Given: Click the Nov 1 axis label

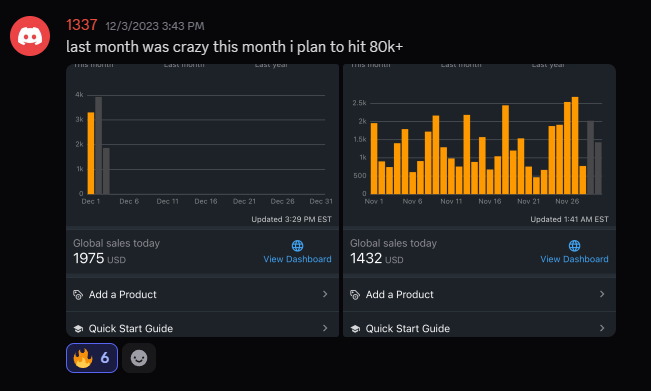Looking at the screenshot, I should tap(374, 201).
